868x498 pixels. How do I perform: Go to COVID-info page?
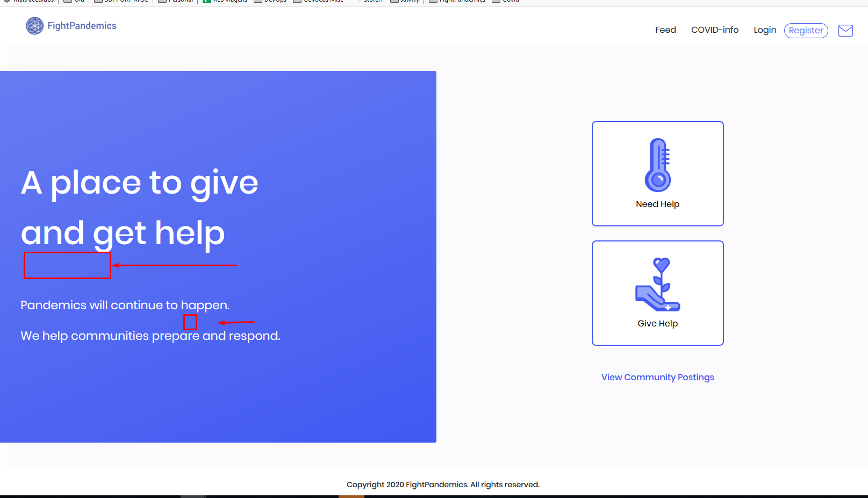[715, 30]
